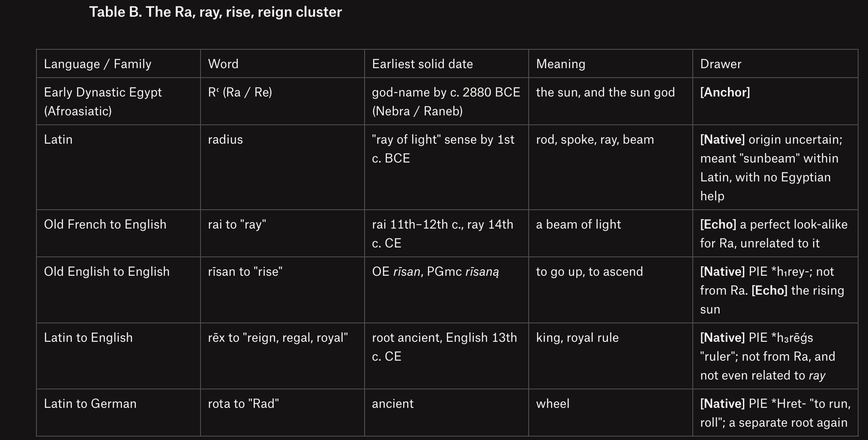Click the rod, spoke, ray, beam cell
Screen dimensions: 868x440
(x=611, y=168)
